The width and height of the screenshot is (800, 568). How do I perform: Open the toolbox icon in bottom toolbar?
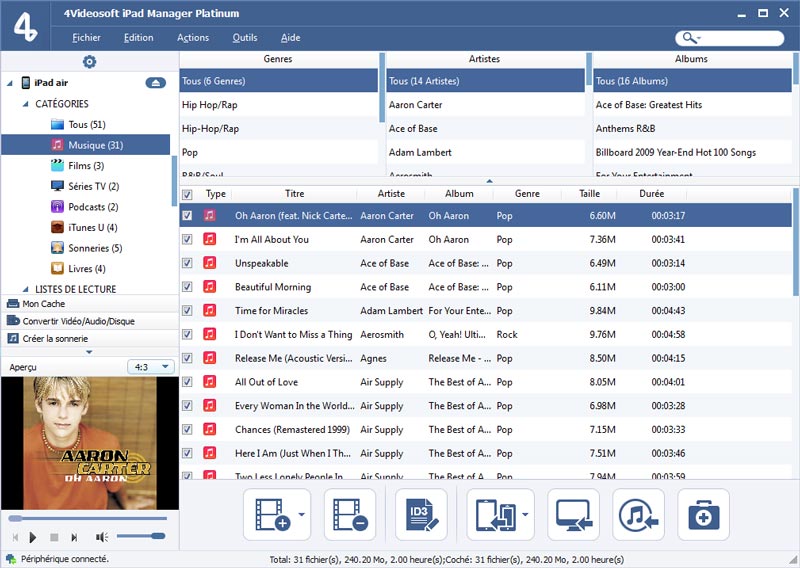[x=703, y=515]
